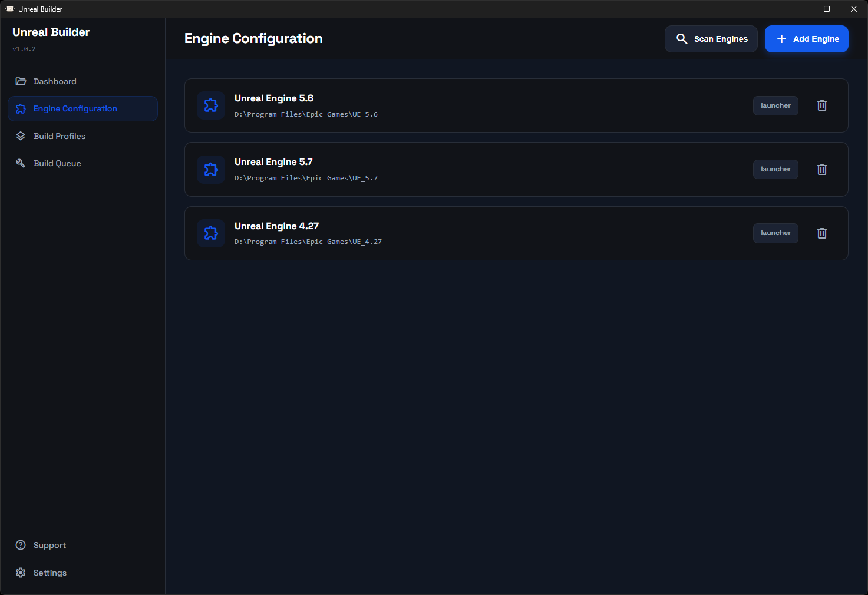Click the puzzle icon for Unreal Engine 5.6
Image resolution: width=868 pixels, height=595 pixels.
coord(211,105)
